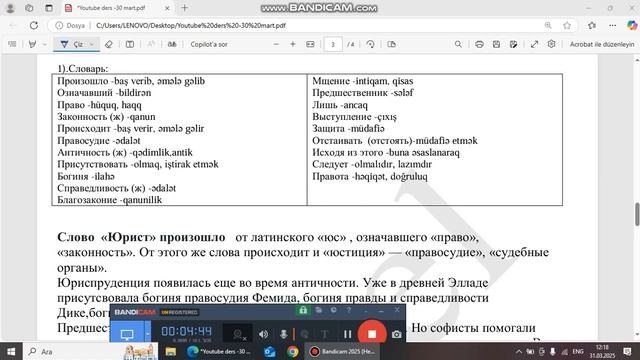Viewport: 640px width, 360px height.
Task: Refresh the page
Action: [34, 25]
